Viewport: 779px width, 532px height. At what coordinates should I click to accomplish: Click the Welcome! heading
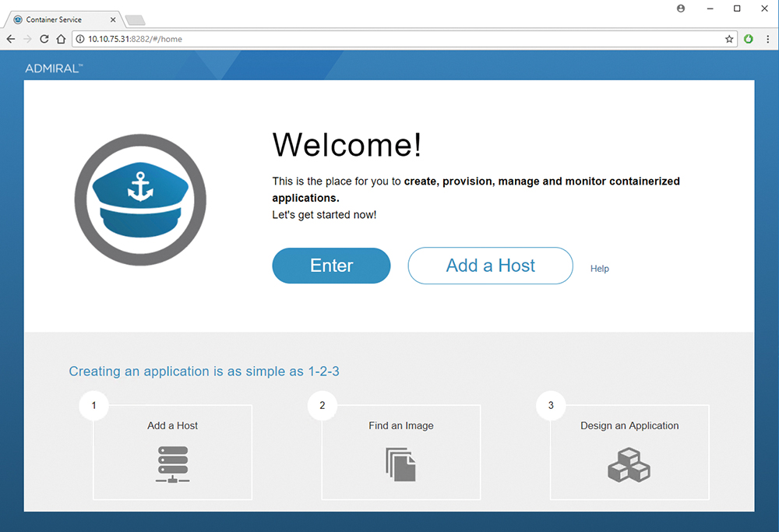click(x=347, y=145)
